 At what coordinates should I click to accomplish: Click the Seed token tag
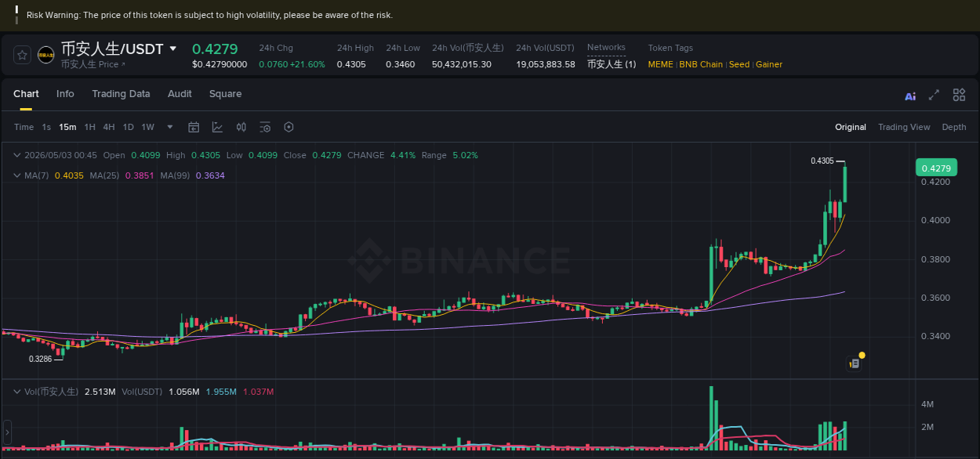tap(739, 64)
